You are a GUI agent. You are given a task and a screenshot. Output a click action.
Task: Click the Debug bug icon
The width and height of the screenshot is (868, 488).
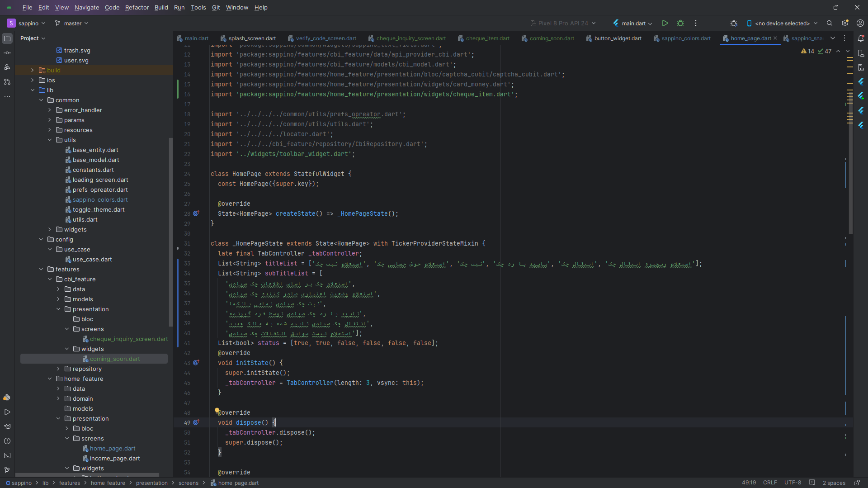tap(680, 23)
